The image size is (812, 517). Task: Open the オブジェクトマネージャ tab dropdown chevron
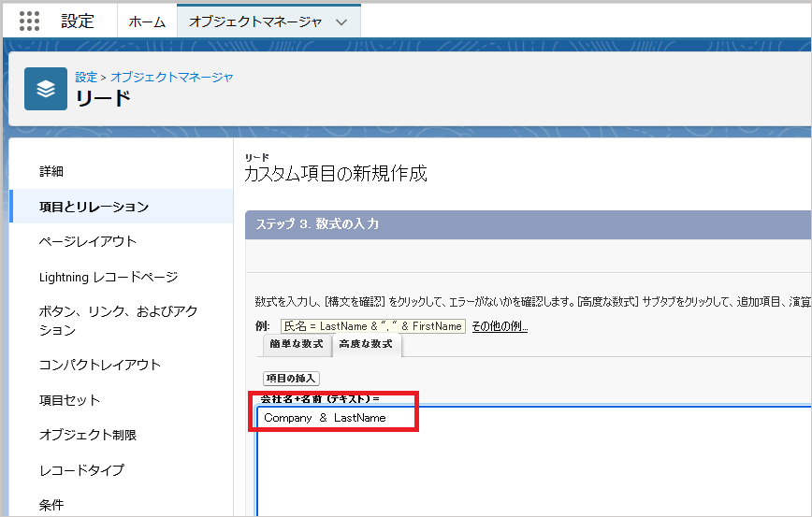click(x=341, y=22)
